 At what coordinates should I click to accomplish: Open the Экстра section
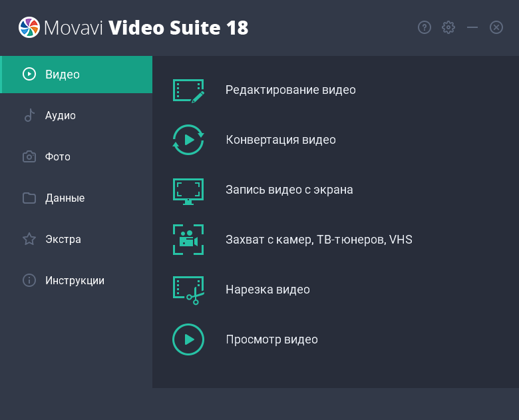(76, 239)
